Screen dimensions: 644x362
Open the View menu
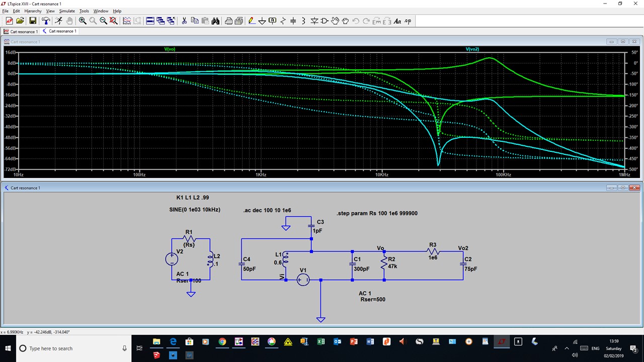pos(50,11)
